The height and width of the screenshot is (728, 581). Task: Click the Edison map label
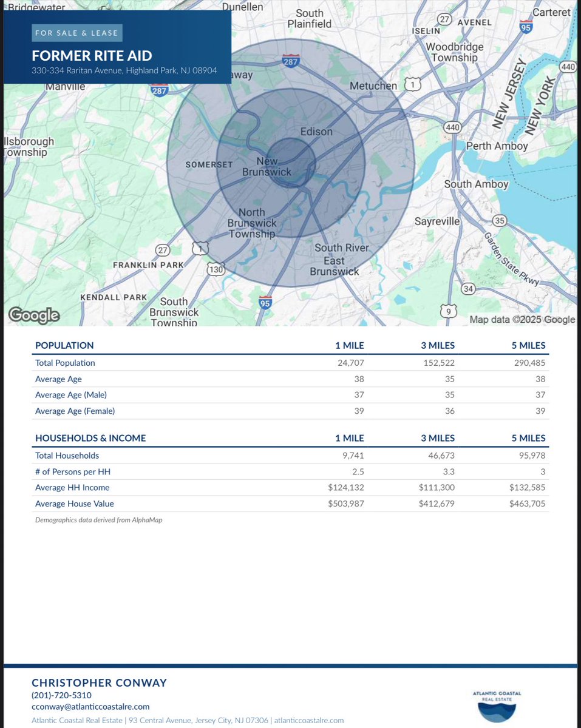317,132
